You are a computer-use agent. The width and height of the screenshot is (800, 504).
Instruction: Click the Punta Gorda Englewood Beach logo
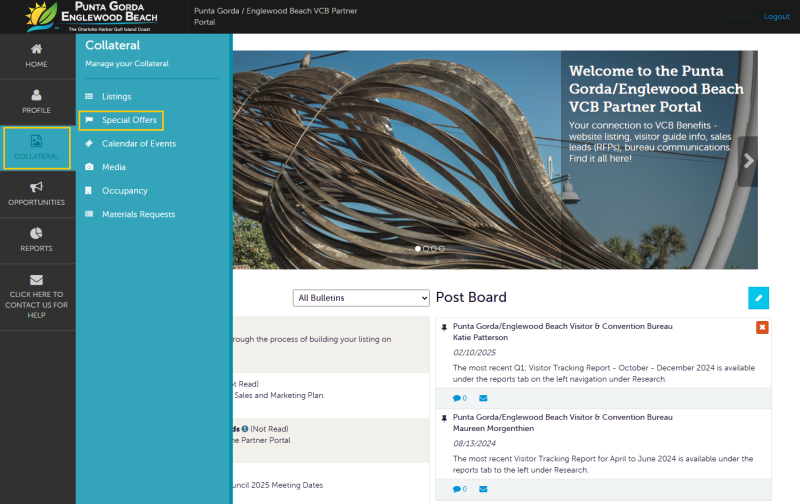(92, 16)
